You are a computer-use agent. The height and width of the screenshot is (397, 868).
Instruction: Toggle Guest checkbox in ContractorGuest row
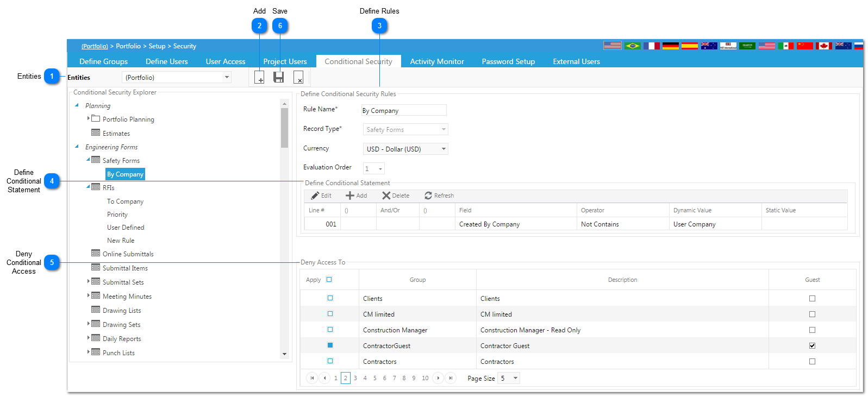coord(812,346)
